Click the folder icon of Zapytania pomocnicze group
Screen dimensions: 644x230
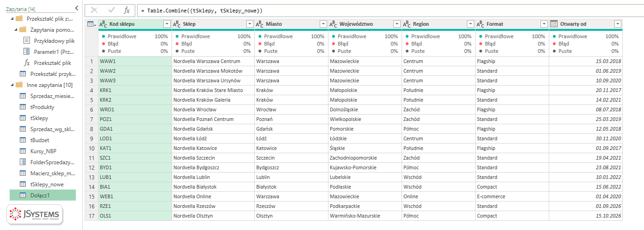click(x=23, y=29)
